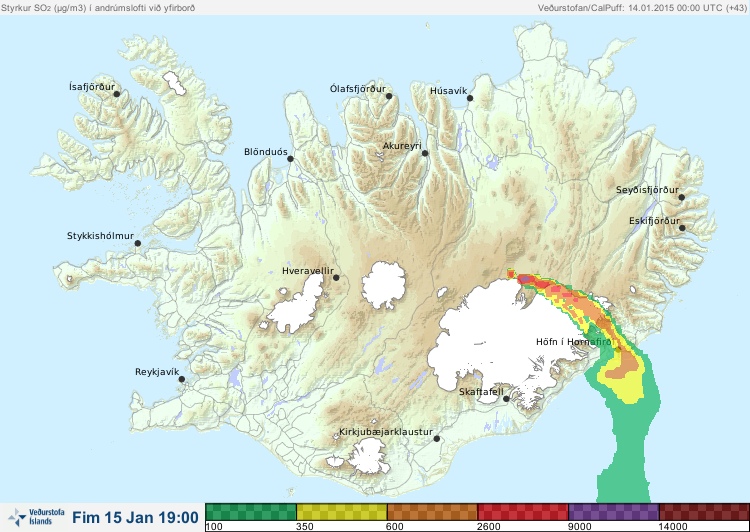
Task: Click the Ísafjörður label text
Action: [x=92, y=87]
